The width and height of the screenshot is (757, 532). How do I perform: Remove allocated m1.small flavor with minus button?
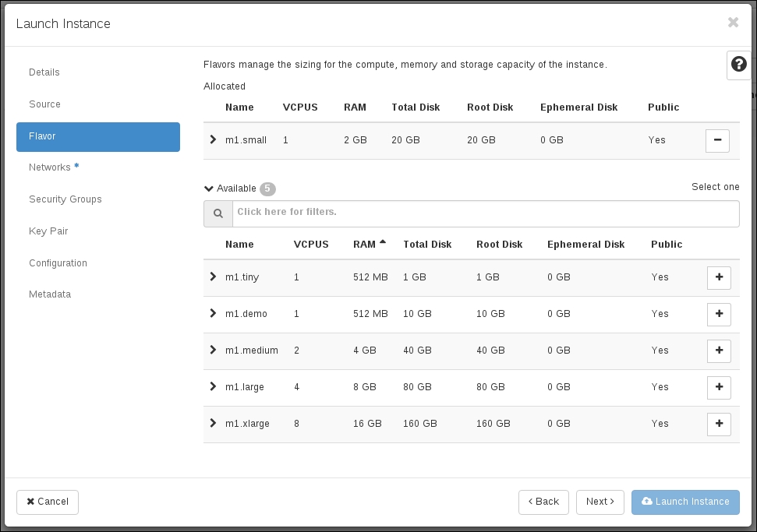pyautogui.click(x=717, y=140)
